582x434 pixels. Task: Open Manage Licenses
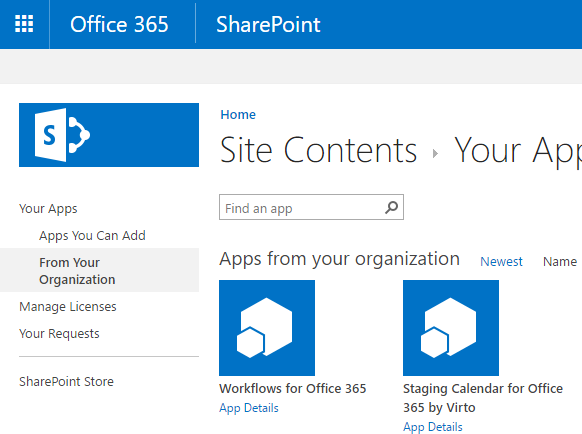point(68,306)
